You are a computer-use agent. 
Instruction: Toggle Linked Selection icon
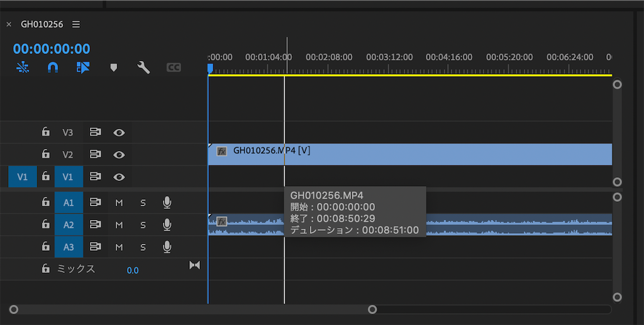click(x=83, y=67)
